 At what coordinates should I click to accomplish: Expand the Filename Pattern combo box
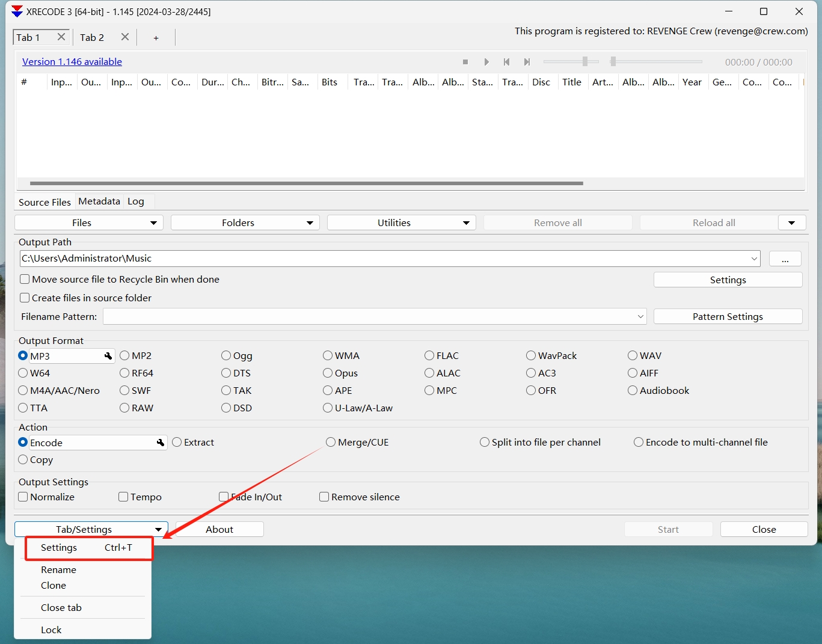click(x=640, y=316)
